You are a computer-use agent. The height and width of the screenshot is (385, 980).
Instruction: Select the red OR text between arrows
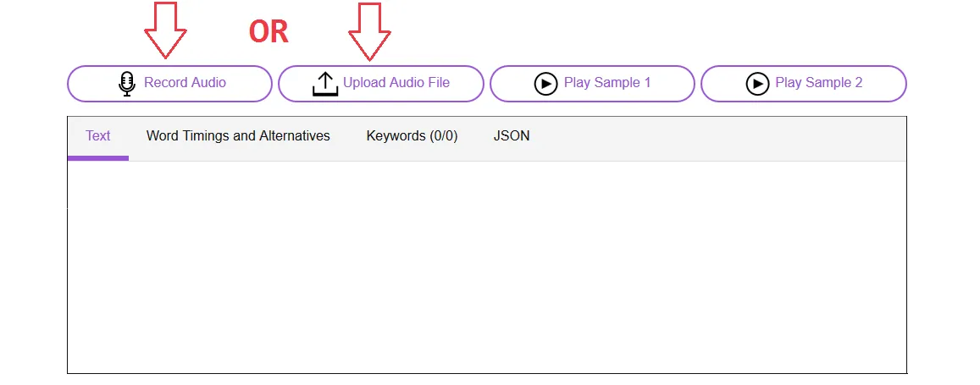coord(269,32)
